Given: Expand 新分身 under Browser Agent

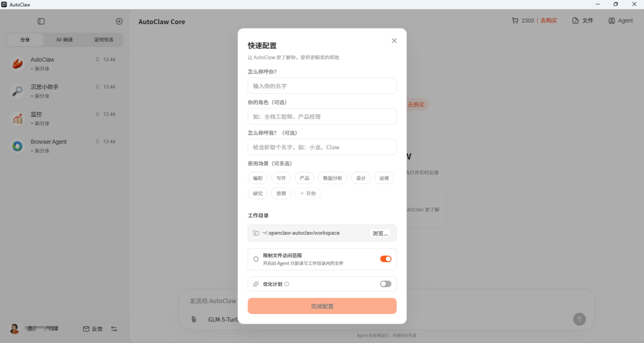Looking at the screenshot, I should (x=40, y=151).
